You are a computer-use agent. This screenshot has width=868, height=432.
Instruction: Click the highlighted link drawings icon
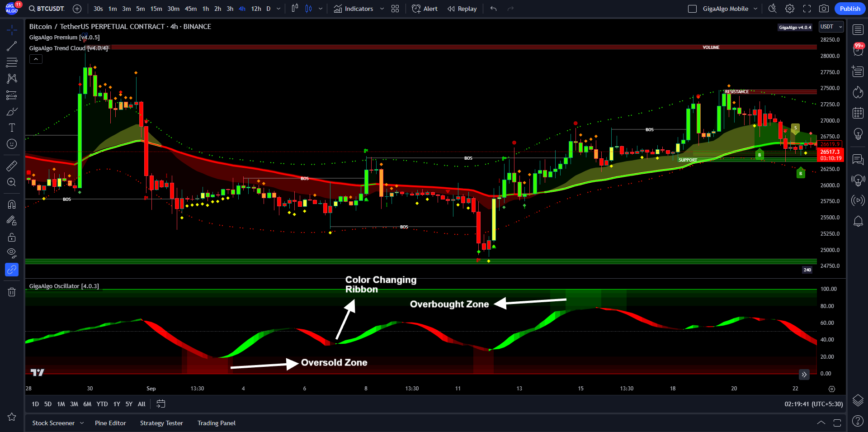point(12,270)
